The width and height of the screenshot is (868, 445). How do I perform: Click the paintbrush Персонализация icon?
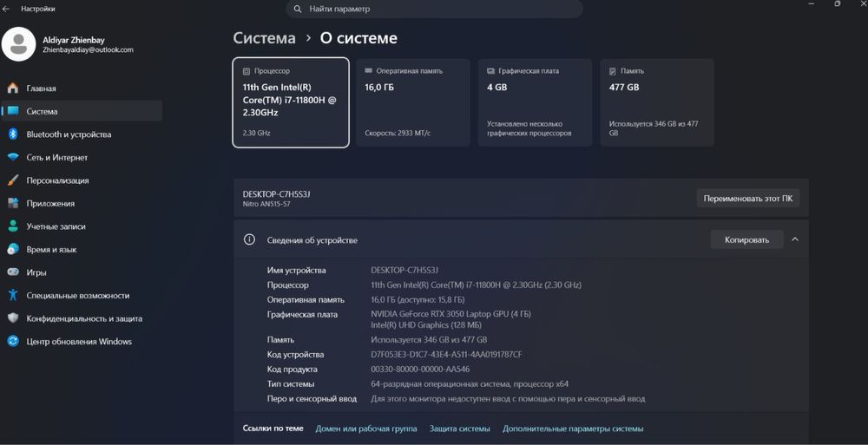pos(13,180)
